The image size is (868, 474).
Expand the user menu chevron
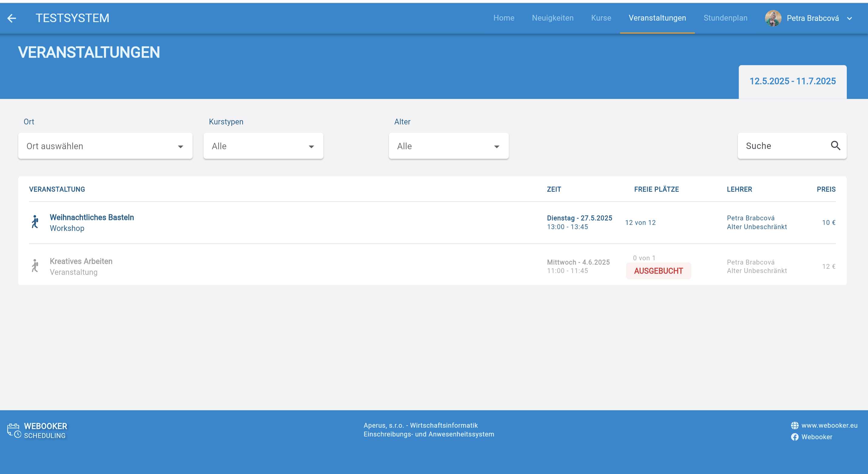(850, 18)
